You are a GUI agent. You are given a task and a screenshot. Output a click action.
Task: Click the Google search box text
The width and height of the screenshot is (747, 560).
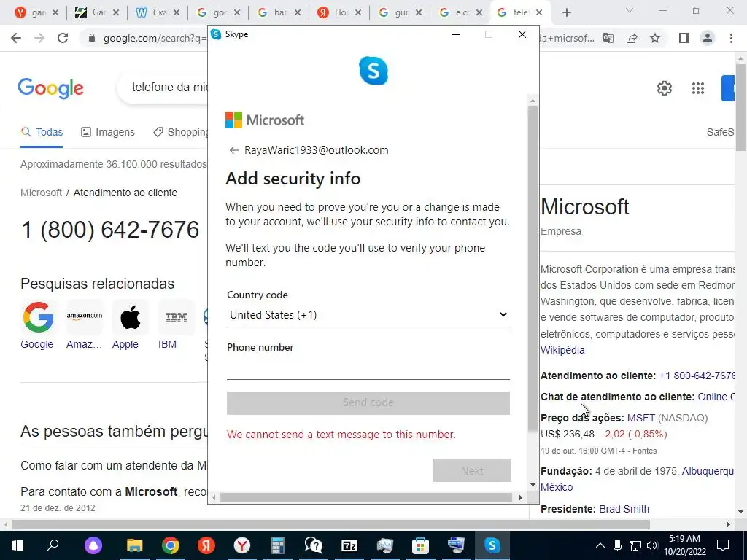pyautogui.click(x=169, y=87)
